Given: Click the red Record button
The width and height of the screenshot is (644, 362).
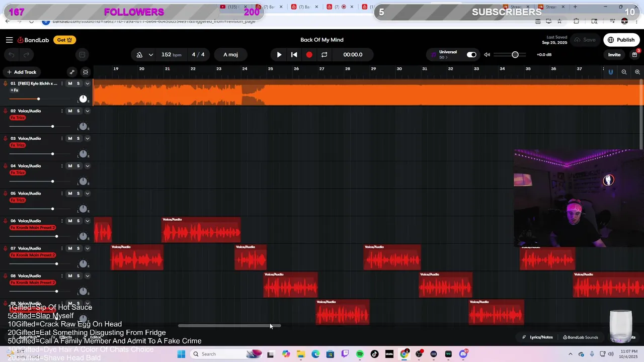Looking at the screenshot, I should click(x=309, y=55).
